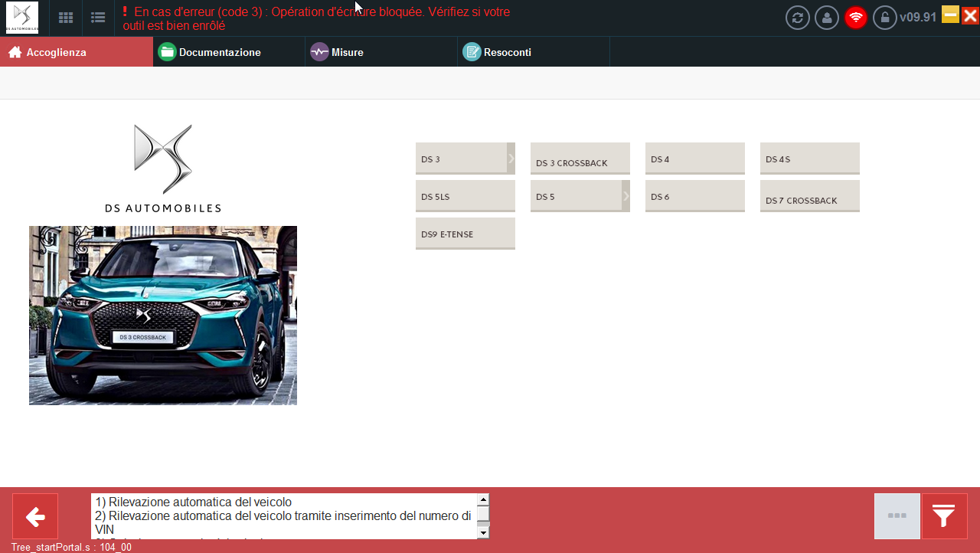Click the large DS Automobiles logo

click(x=163, y=169)
